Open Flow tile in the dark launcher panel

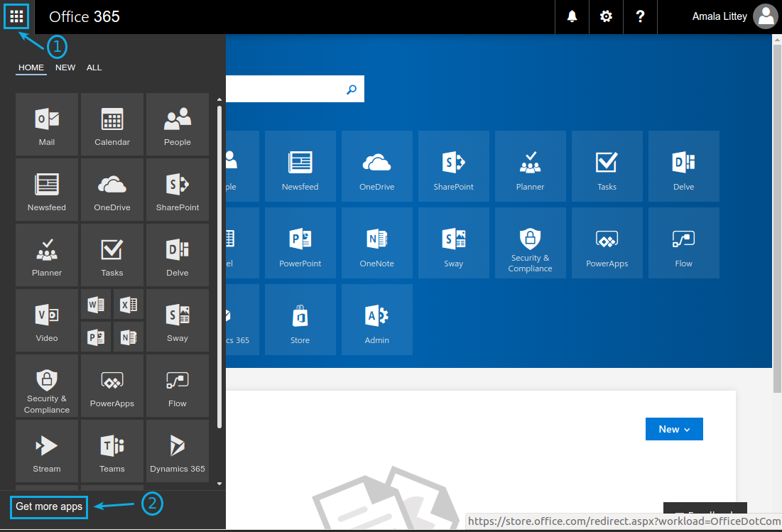178,386
